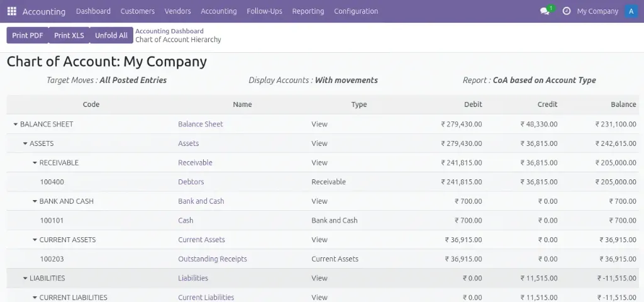Open the activities clock icon

tap(567, 11)
